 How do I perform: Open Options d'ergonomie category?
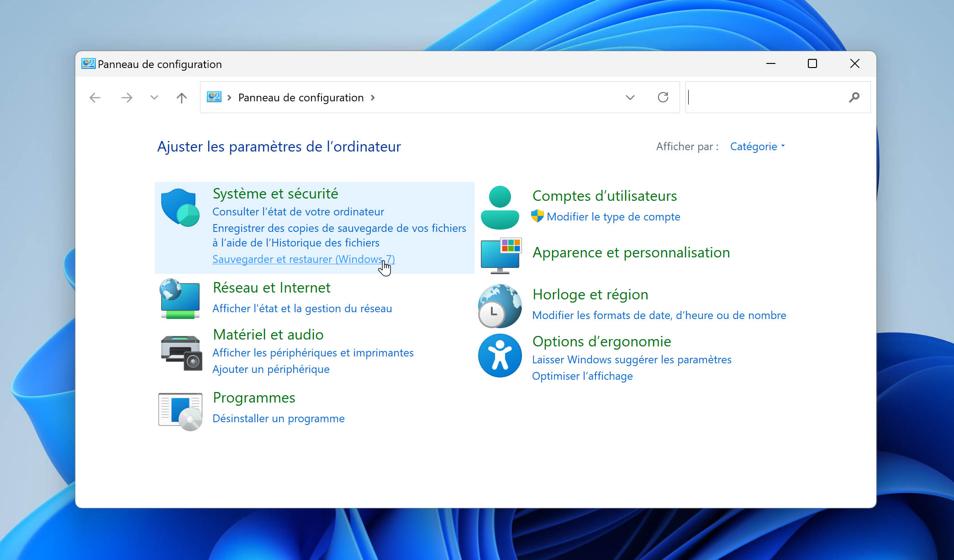point(601,341)
